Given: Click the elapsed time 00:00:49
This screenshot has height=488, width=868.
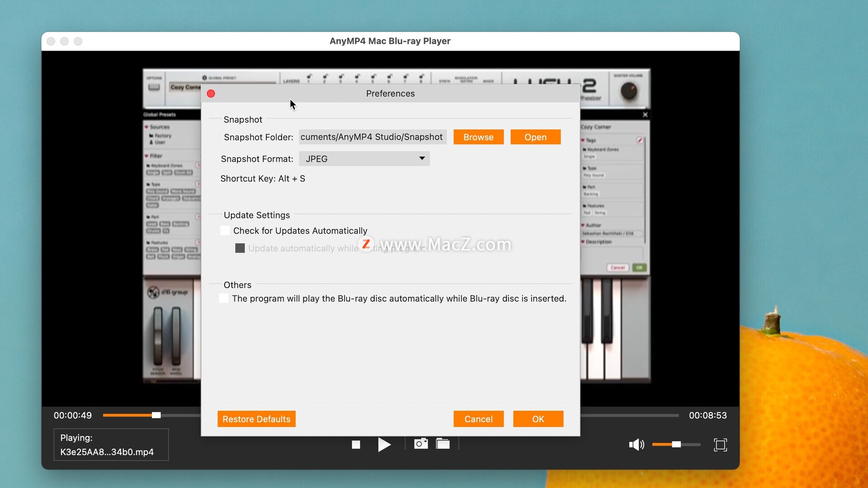Looking at the screenshot, I should (73, 415).
